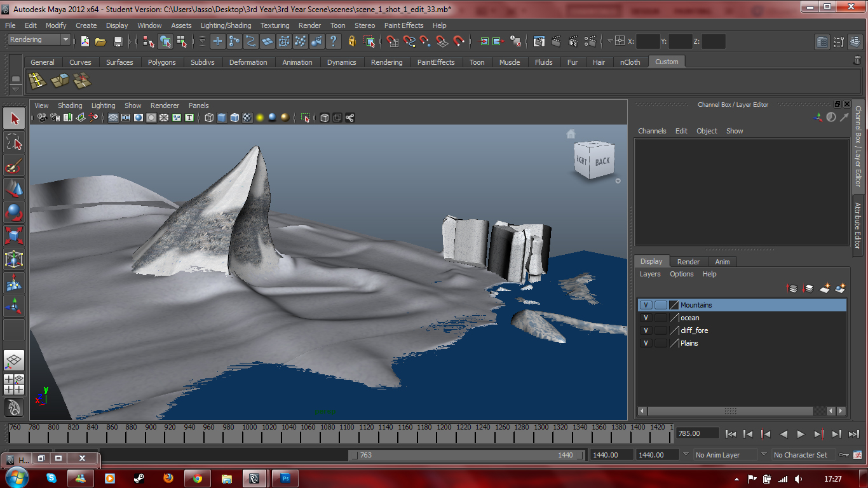The width and height of the screenshot is (868, 488).
Task: Toggle Plains layer visibility box
Action: pyautogui.click(x=646, y=343)
